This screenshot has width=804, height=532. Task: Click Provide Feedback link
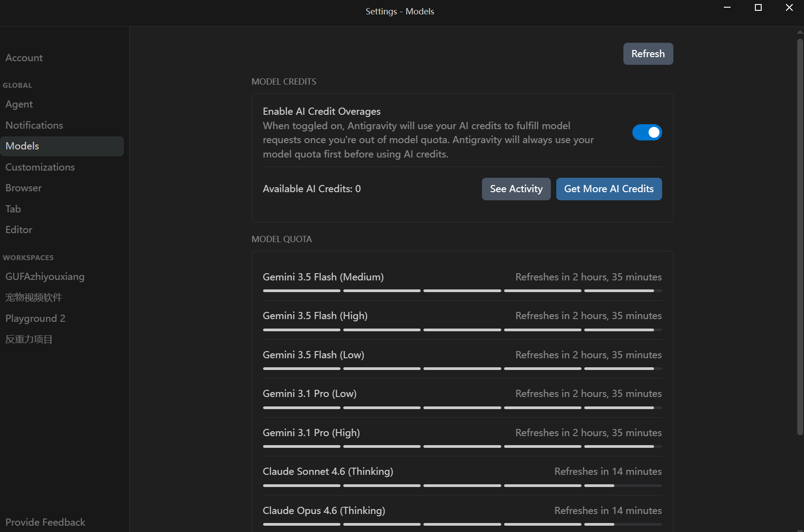[45, 522]
